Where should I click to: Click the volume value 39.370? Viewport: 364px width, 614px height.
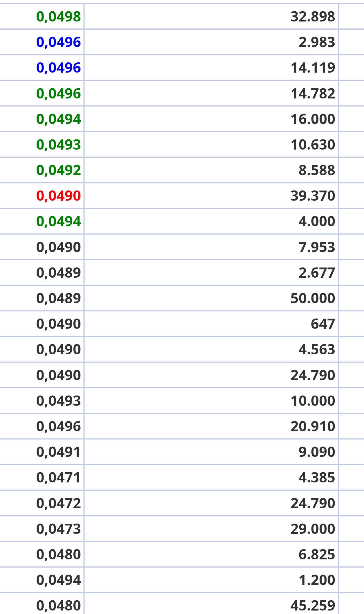pos(313,196)
